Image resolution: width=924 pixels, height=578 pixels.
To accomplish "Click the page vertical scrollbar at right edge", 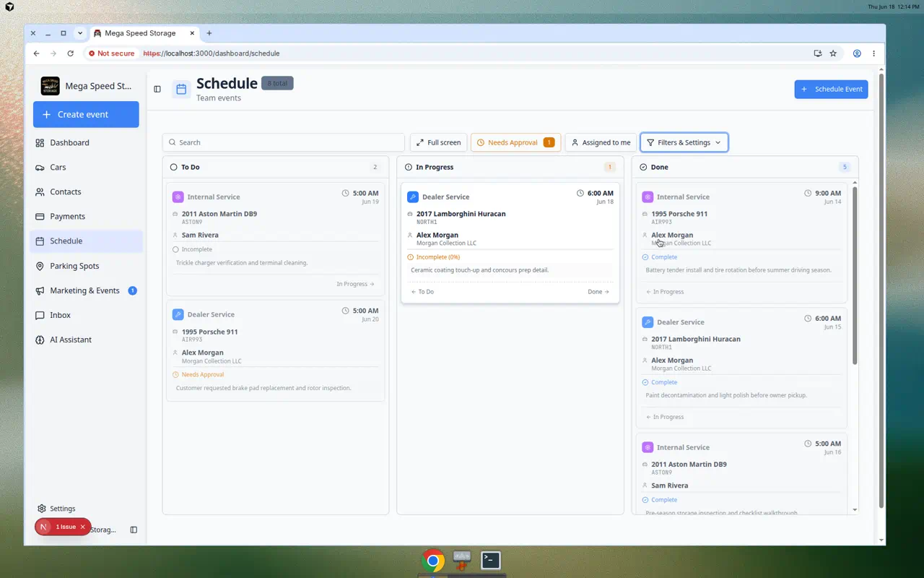I will coord(881,289).
